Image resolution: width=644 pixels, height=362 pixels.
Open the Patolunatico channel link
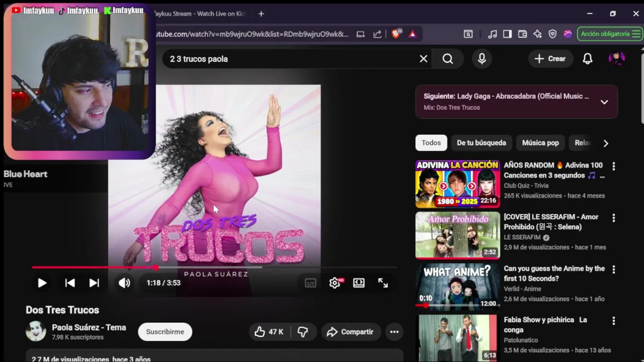pos(521,340)
